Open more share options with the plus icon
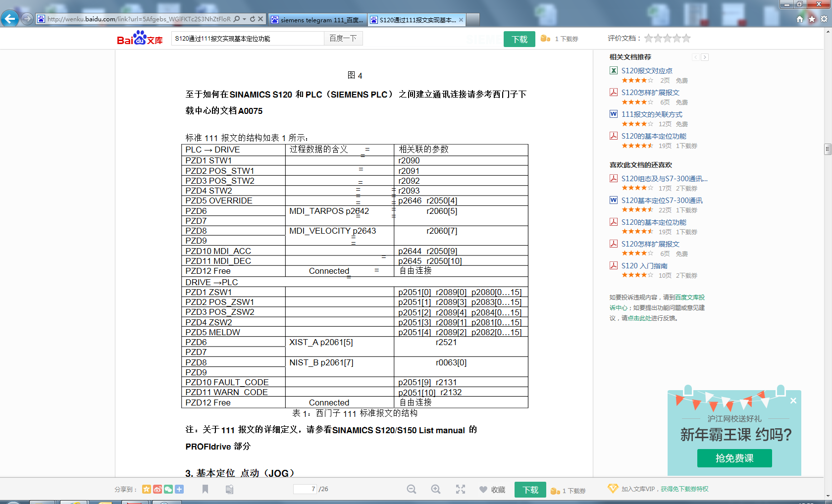Screen dimensions: 832x504 coord(179,489)
